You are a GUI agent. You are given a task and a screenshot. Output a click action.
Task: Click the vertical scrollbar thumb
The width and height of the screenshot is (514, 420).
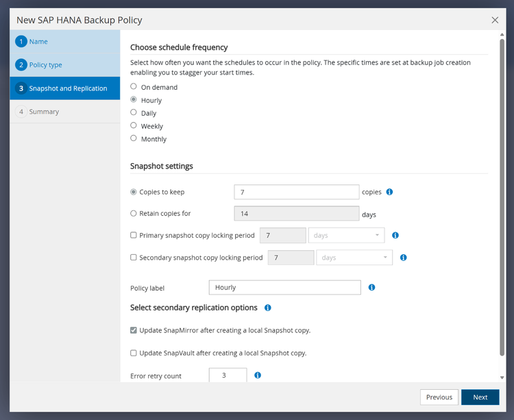(x=502, y=197)
